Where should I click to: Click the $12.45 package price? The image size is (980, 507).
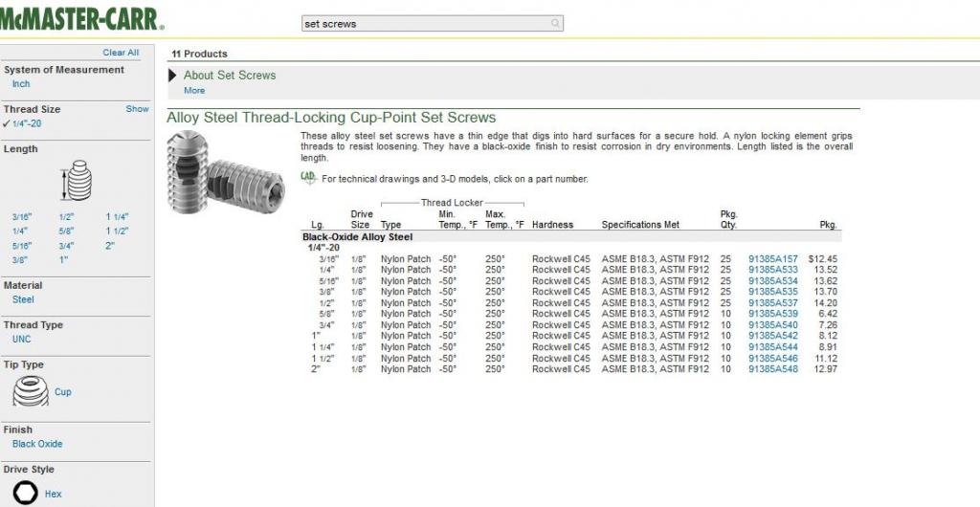(822, 258)
